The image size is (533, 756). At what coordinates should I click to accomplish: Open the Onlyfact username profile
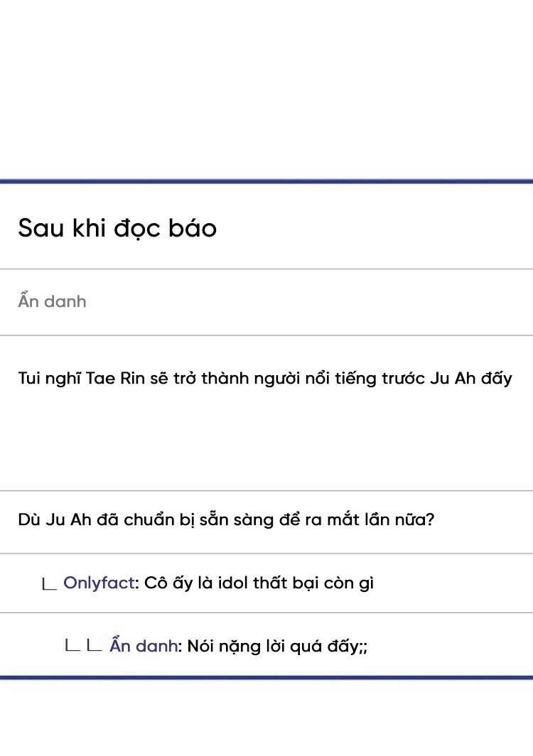[x=99, y=583]
